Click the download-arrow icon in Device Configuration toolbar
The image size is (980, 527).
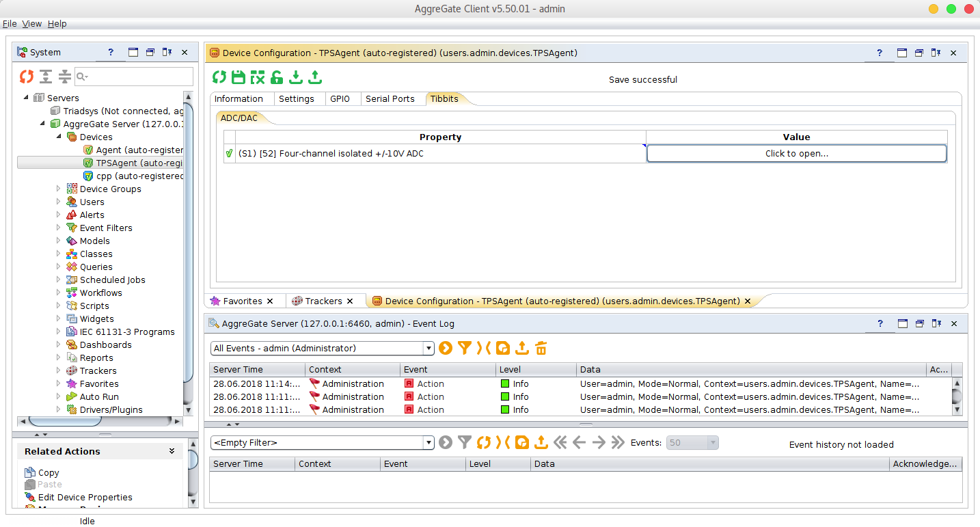[x=296, y=77]
